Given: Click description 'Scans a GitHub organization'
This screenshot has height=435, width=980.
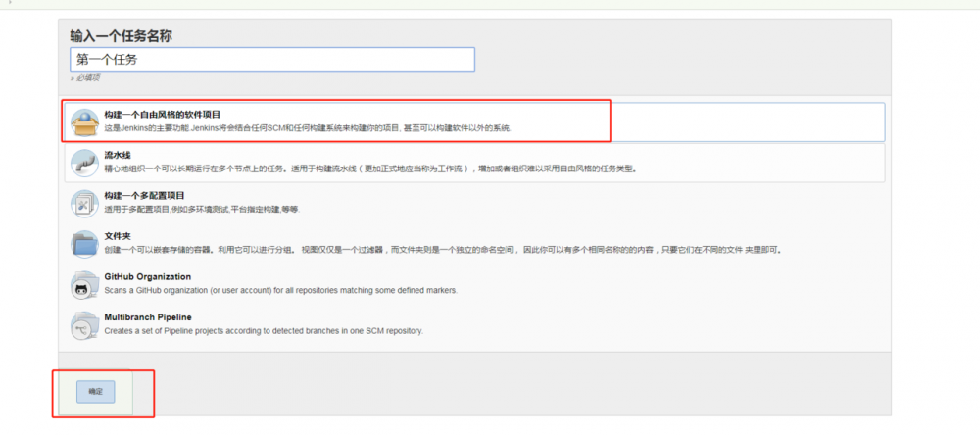Looking at the screenshot, I should (280, 291).
